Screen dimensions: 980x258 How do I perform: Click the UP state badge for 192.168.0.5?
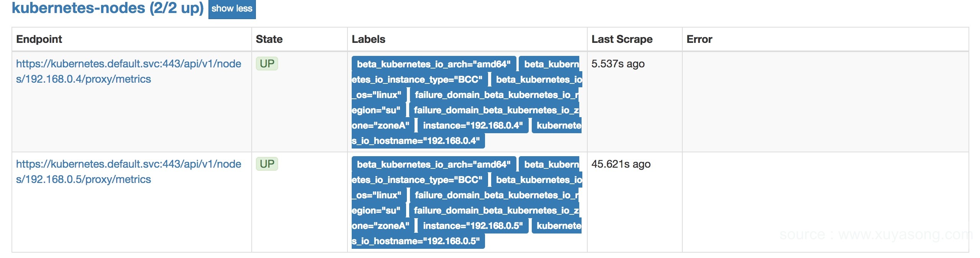(267, 164)
